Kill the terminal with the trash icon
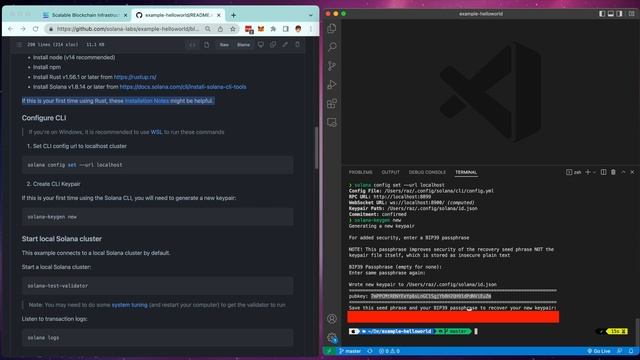Viewport: 640px width, 360px height. (x=613, y=172)
